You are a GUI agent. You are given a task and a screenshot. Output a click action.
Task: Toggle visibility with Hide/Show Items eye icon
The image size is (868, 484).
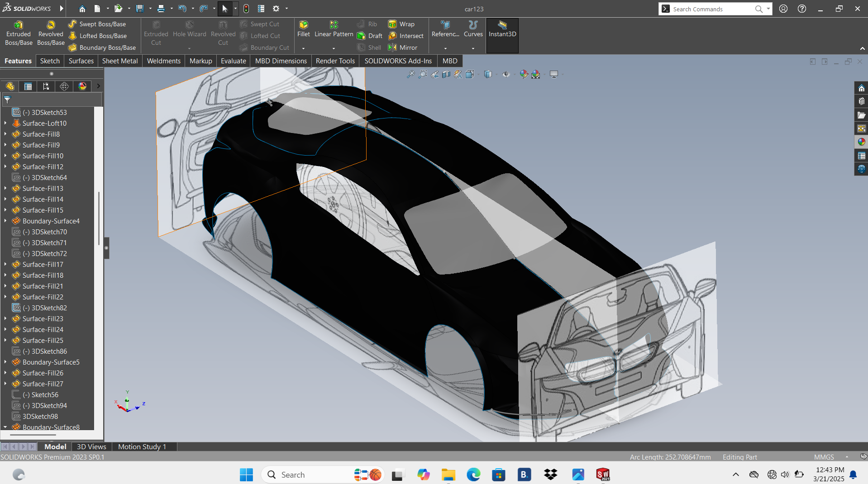506,74
